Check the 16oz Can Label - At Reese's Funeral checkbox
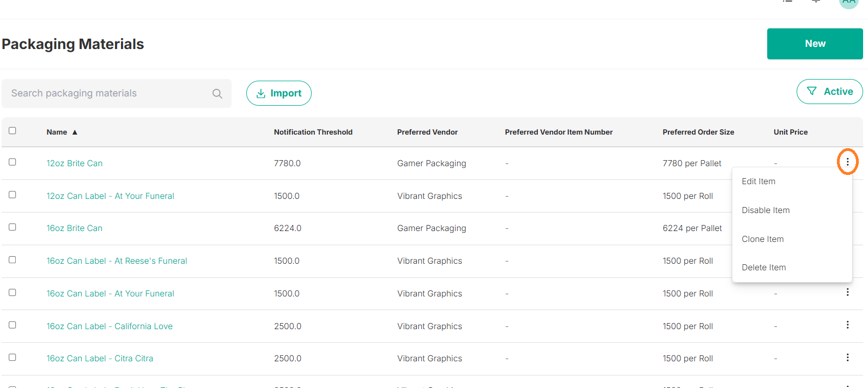The width and height of the screenshot is (868, 388). pyautogui.click(x=13, y=260)
